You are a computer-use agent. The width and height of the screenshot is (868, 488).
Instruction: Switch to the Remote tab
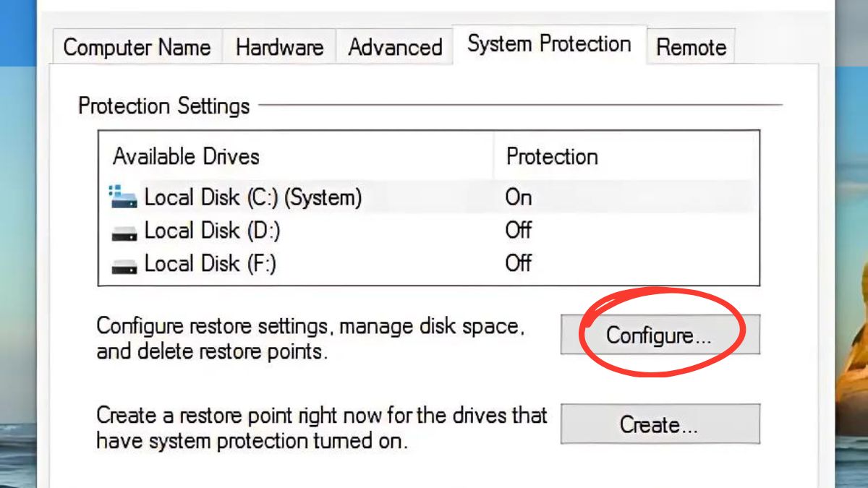click(x=691, y=48)
